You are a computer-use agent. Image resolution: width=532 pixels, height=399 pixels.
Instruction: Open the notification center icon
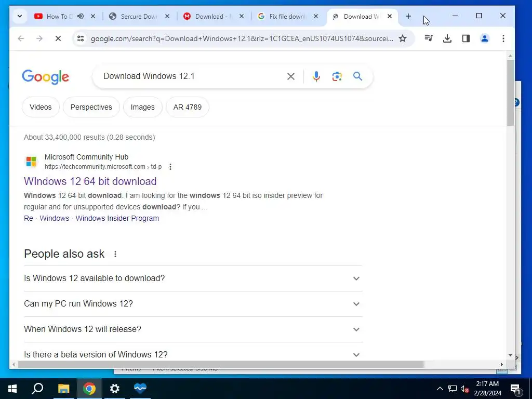click(516, 389)
